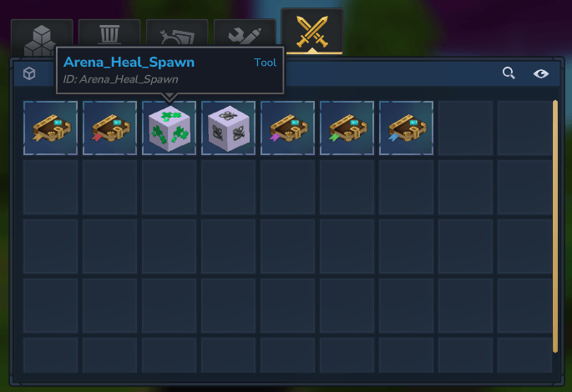Select the book with orange bookmark
This screenshot has height=392, width=572.
click(x=50, y=128)
